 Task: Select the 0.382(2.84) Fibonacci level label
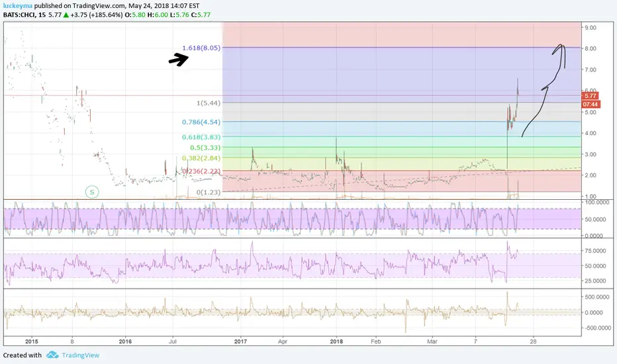pyautogui.click(x=201, y=158)
